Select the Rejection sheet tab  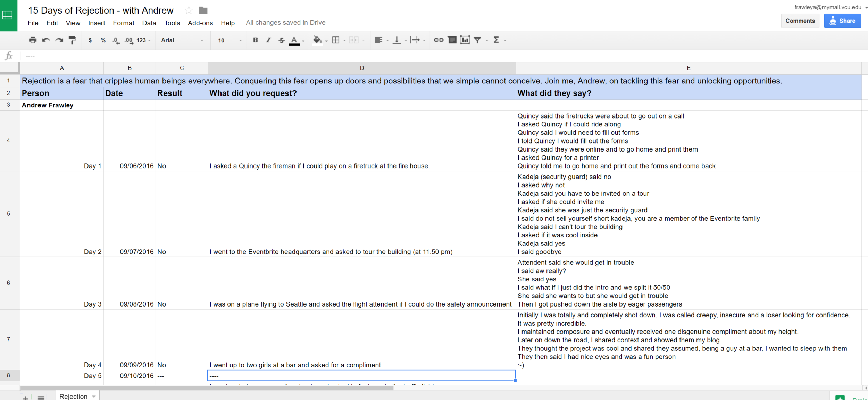pos(77,396)
